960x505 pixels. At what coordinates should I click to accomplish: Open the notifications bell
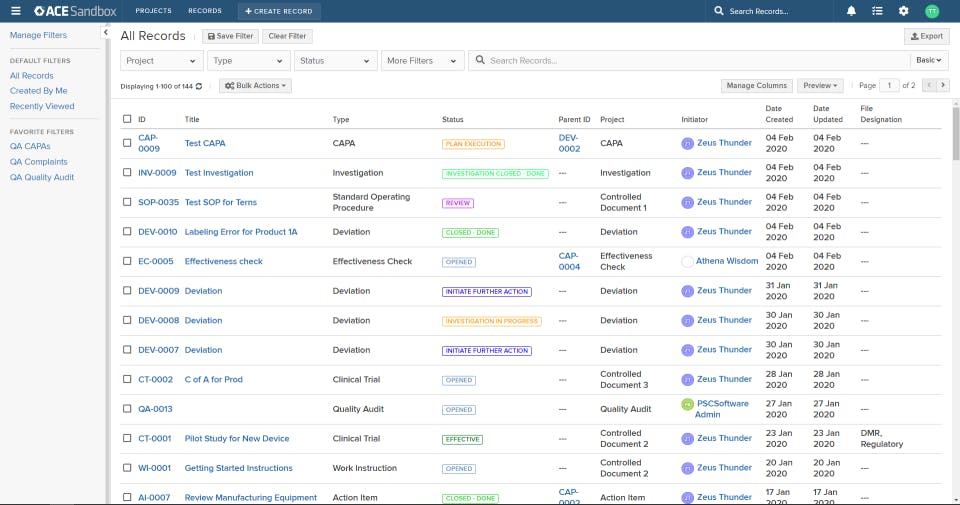pos(852,11)
